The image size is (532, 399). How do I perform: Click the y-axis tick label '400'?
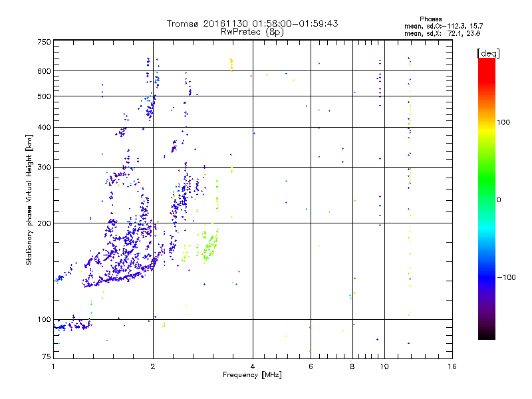click(x=44, y=128)
